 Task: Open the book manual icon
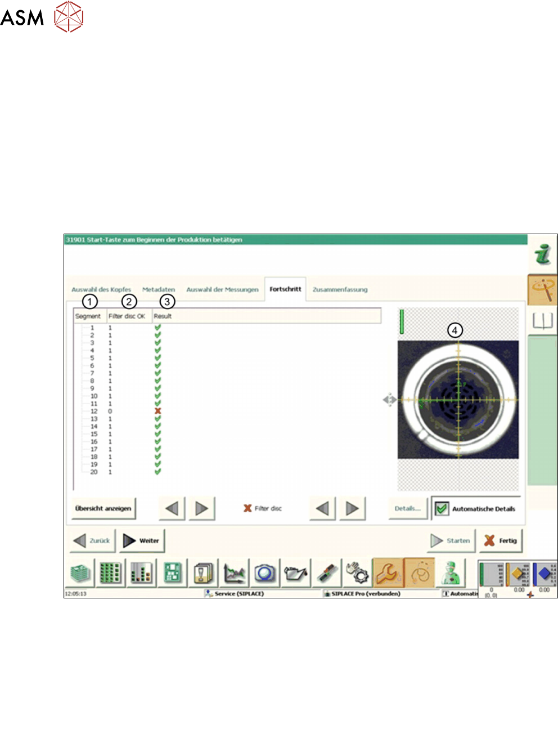click(x=542, y=321)
